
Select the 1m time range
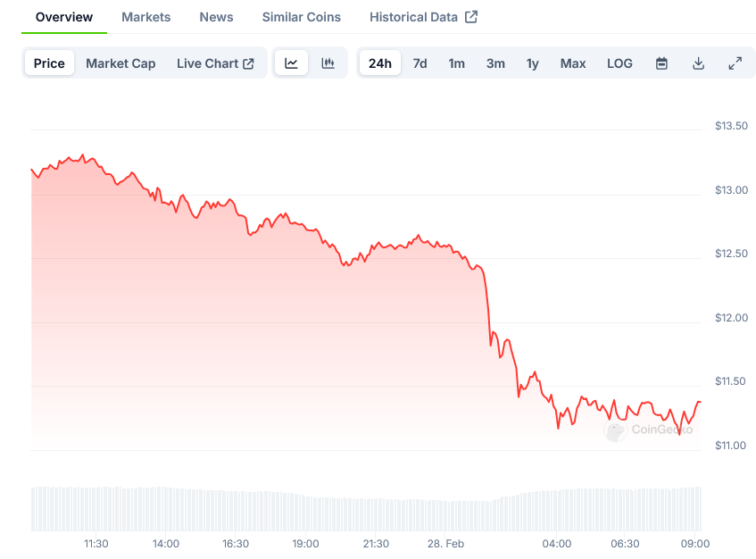pyautogui.click(x=456, y=63)
